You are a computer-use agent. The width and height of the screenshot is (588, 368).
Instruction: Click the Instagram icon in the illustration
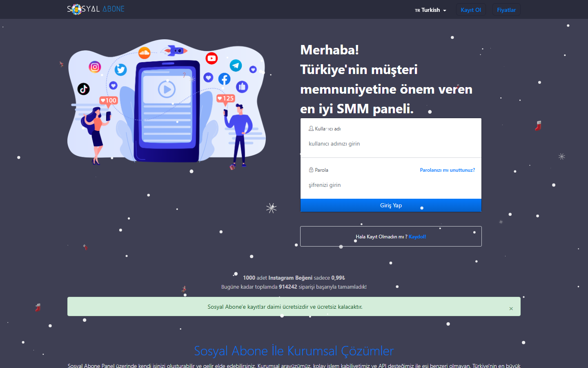click(x=94, y=68)
